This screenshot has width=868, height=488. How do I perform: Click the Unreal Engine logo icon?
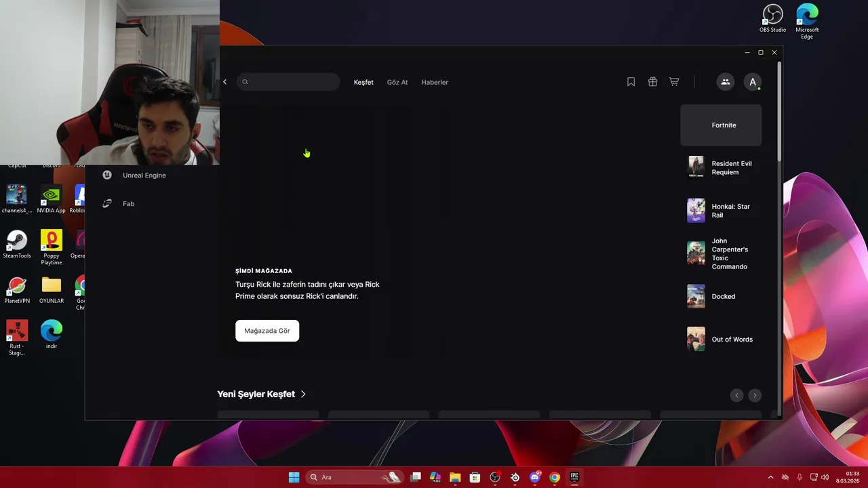(107, 175)
